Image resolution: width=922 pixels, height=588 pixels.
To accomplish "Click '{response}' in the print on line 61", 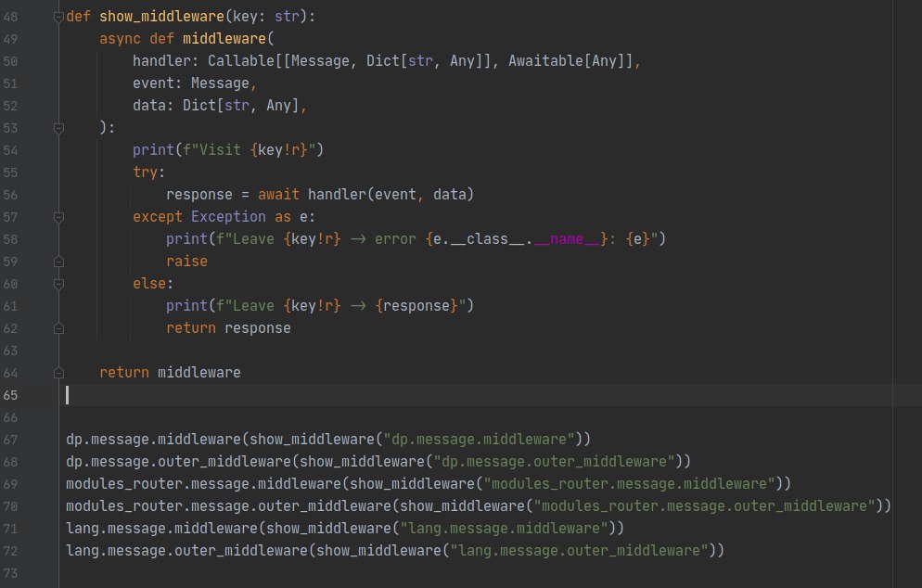I will click(416, 306).
